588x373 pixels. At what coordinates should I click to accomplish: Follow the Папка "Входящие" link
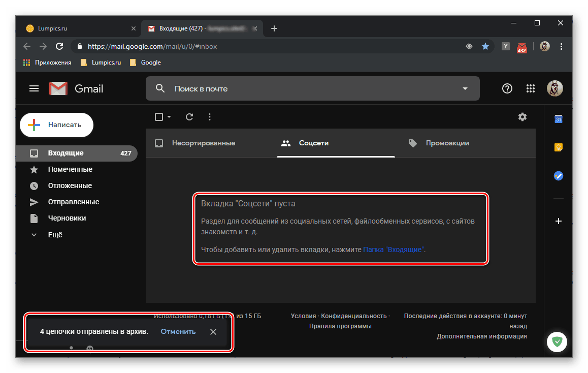pos(394,250)
